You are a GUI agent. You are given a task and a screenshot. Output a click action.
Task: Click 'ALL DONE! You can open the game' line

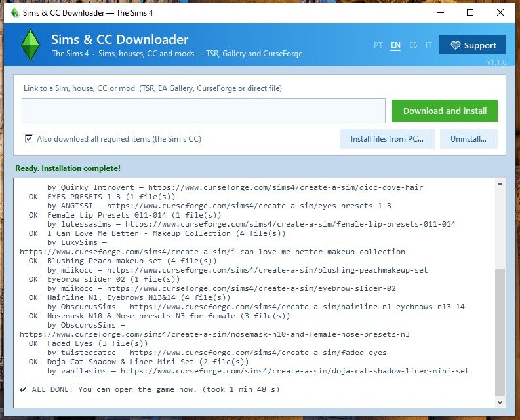click(x=150, y=389)
